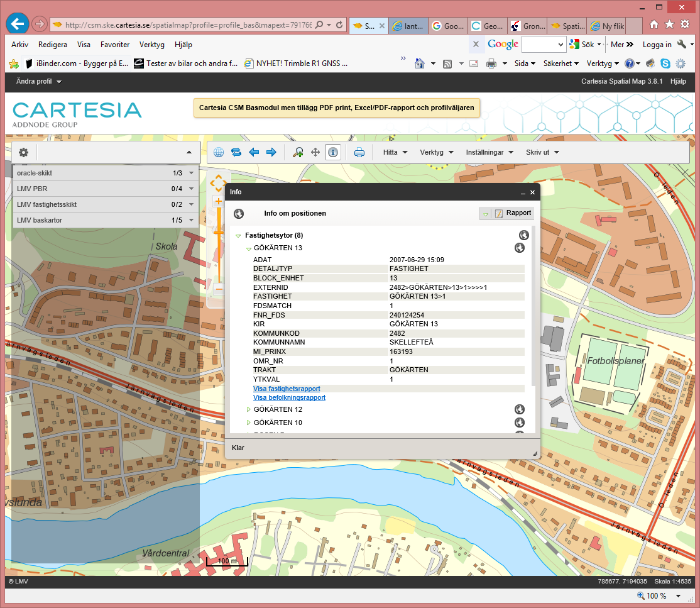This screenshot has width=700, height=608.
Task: Go to previous map extent arrow
Action: click(x=254, y=152)
